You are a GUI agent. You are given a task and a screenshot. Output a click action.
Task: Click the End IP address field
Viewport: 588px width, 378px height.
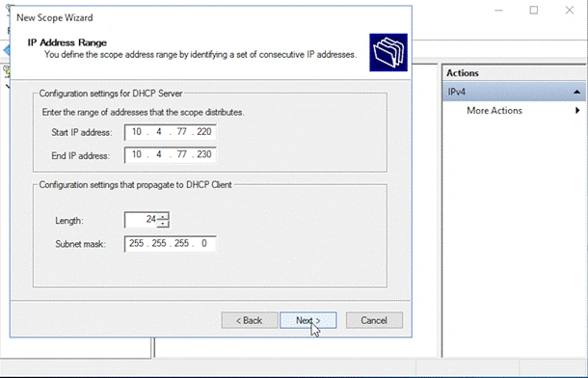171,155
